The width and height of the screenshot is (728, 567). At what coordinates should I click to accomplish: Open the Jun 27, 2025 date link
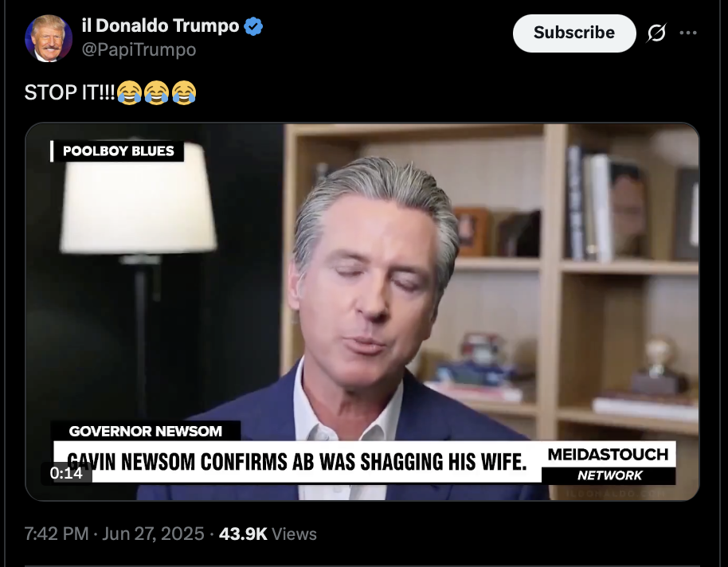coord(153,534)
